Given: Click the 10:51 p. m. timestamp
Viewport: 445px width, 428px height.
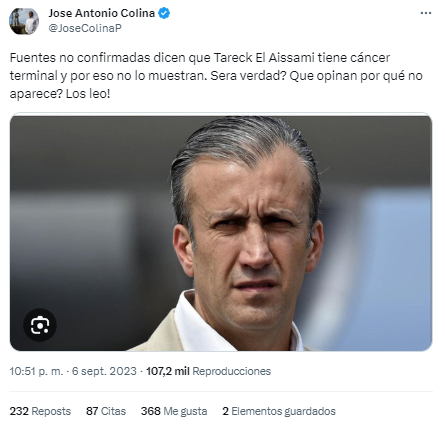Looking at the screenshot, I should pyautogui.click(x=36, y=371).
